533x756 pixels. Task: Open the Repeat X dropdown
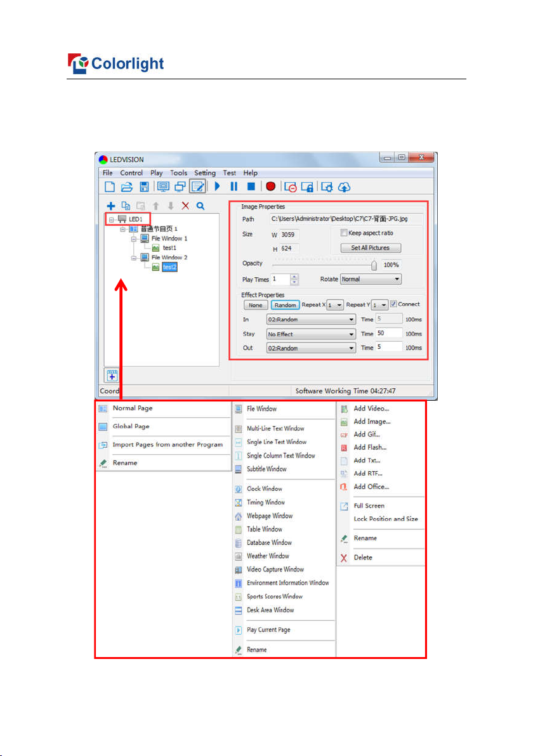tap(335, 304)
